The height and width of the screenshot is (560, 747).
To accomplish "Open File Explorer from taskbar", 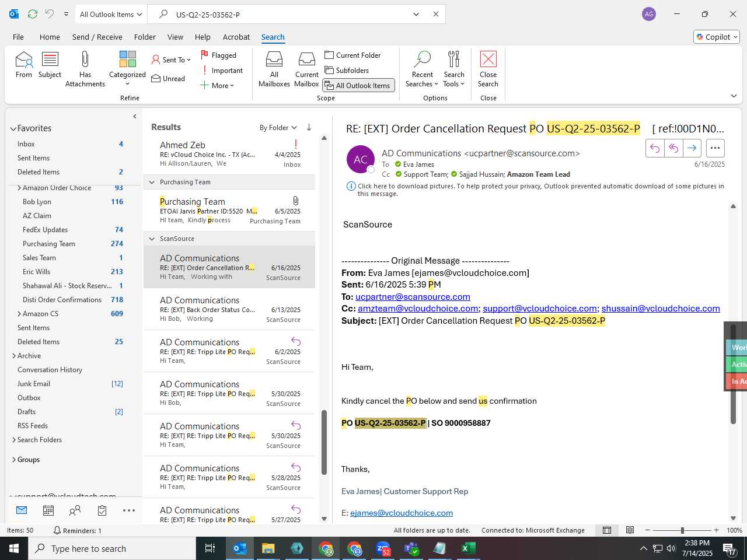I will click(x=268, y=548).
